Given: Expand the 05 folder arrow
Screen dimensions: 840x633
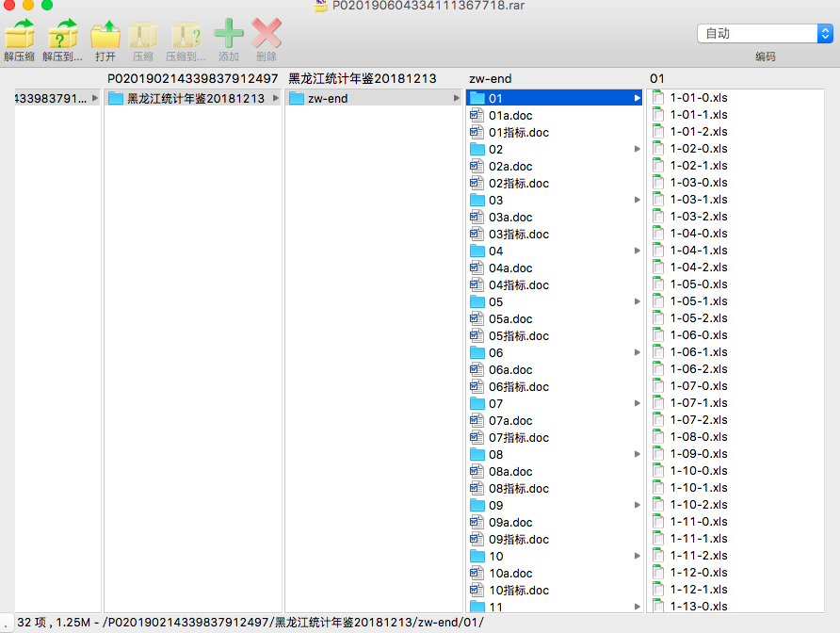Looking at the screenshot, I should pos(637,301).
